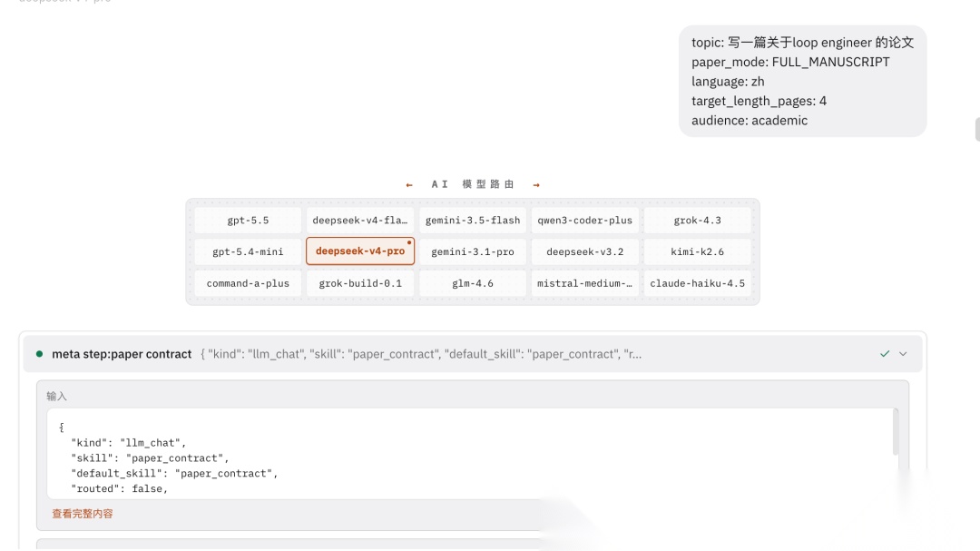Pick glm-4.6 model
Viewport: 980px width, 551px height.
(473, 283)
